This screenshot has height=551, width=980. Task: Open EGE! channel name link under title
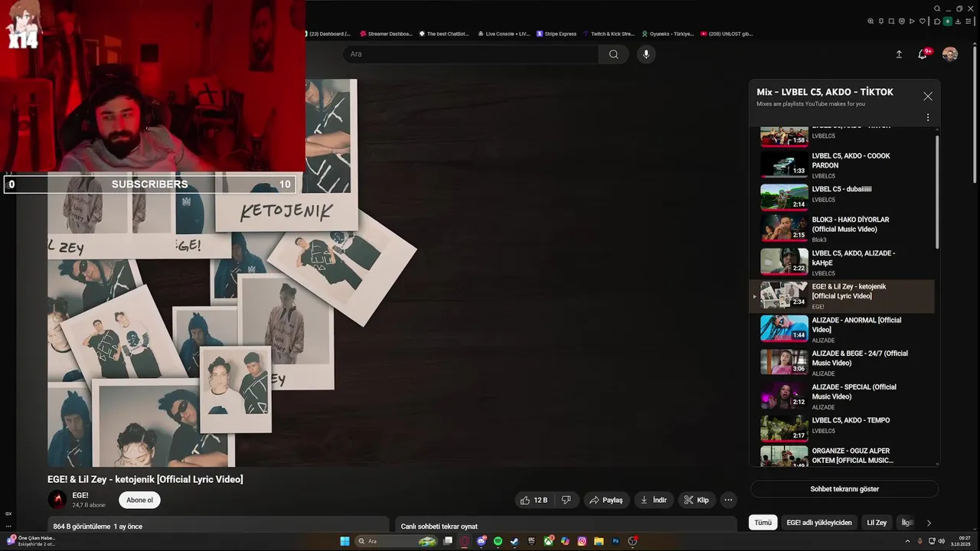(80, 496)
